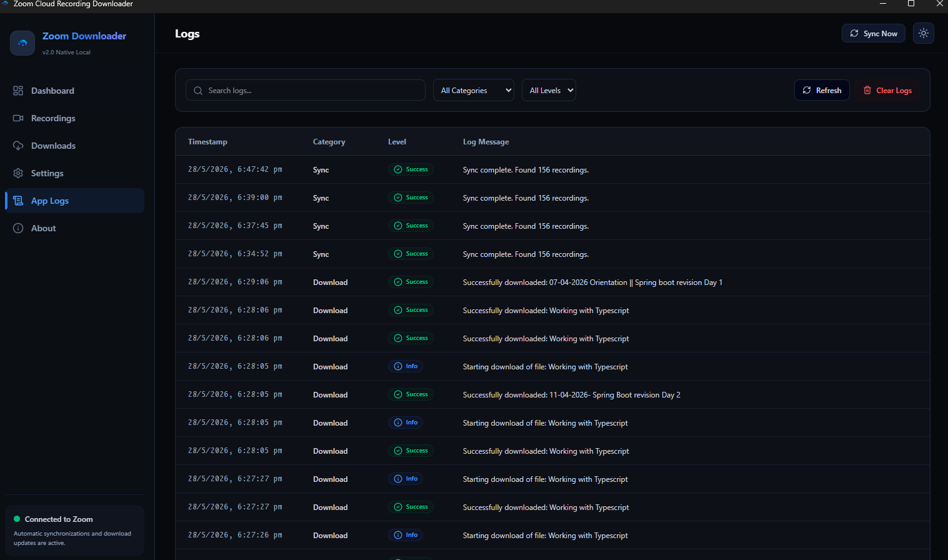This screenshot has width=948, height=560.
Task: Click the Level column header
Action: click(397, 142)
